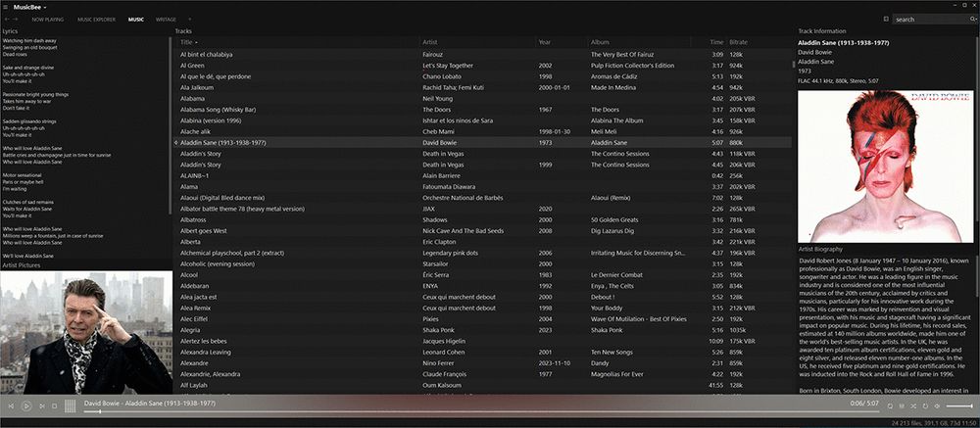Click the Artist Pictures panel header

pyautogui.click(x=22, y=265)
